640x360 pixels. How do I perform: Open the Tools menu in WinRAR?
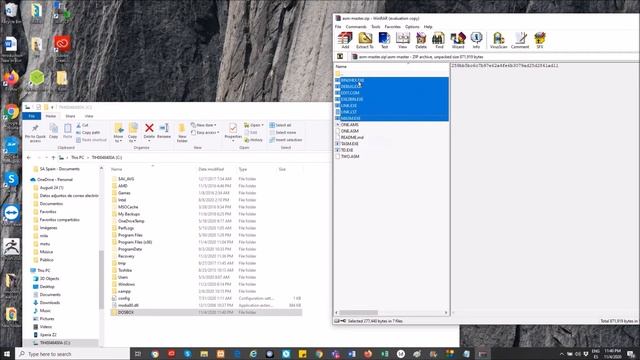coord(376,27)
